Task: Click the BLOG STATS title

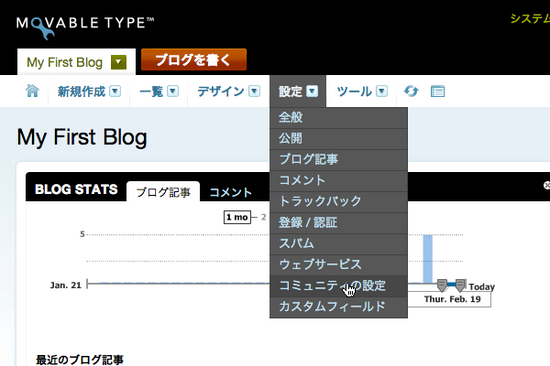Action: 76,189
